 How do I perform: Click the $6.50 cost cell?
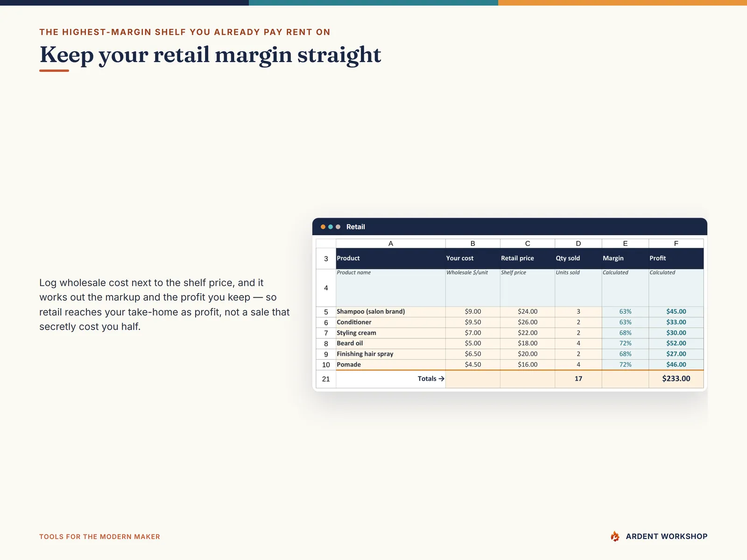pyautogui.click(x=473, y=354)
